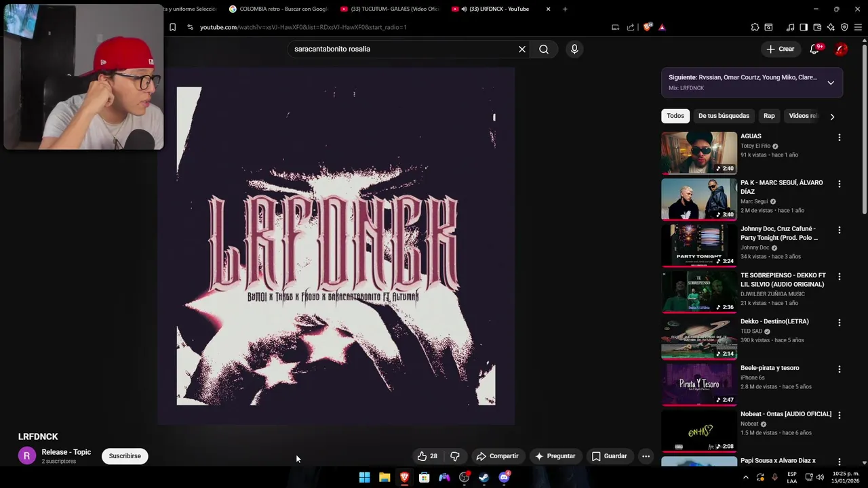
Task: Open options menu for PA K video
Action: tap(839, 184)
